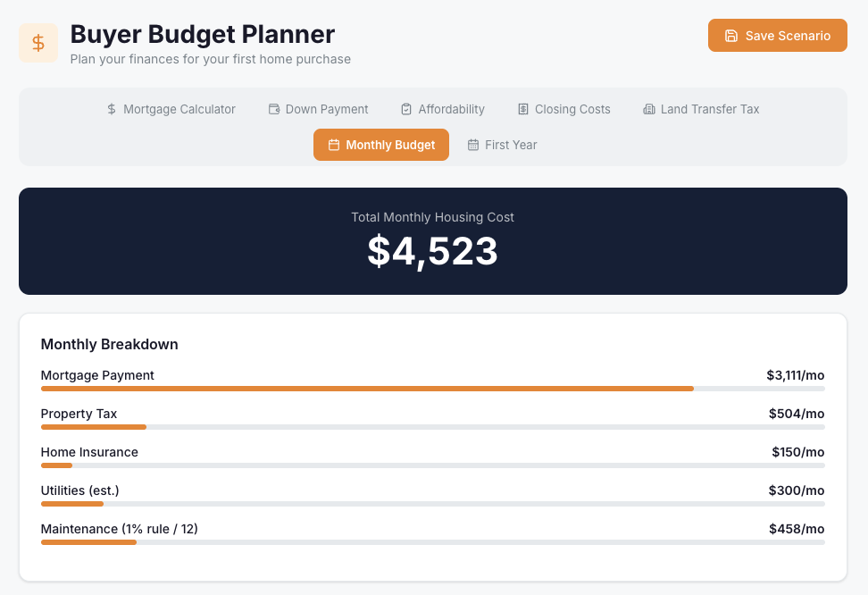Image resolution: width=868 pixels, height=595 pixels.
Task: Open the Down Payment tab
Action: 318,108
